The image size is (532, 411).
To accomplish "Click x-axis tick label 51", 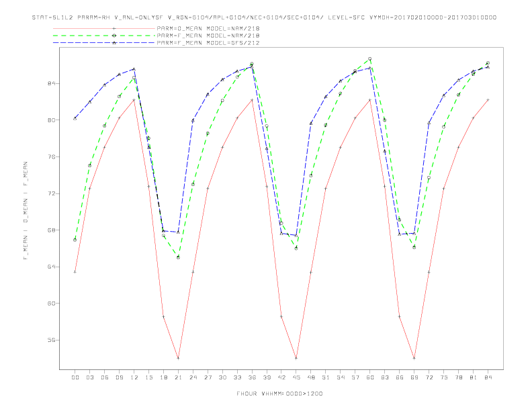I will tap(326, 377).
